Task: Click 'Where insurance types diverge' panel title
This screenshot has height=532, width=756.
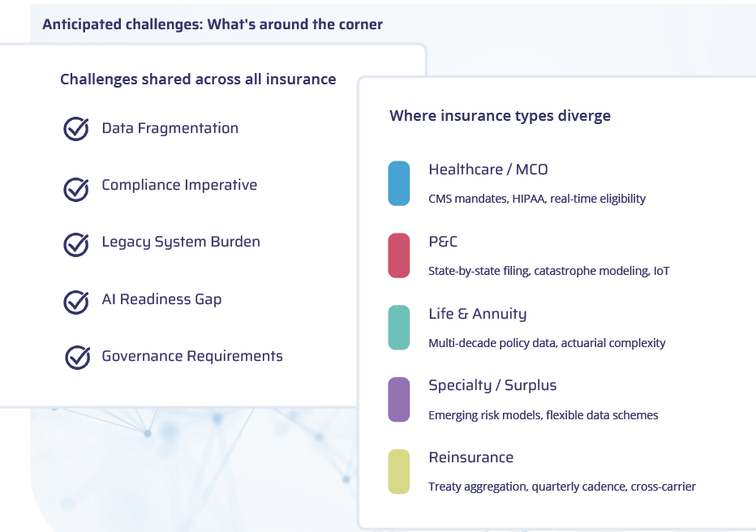Action: coord(500,116)
